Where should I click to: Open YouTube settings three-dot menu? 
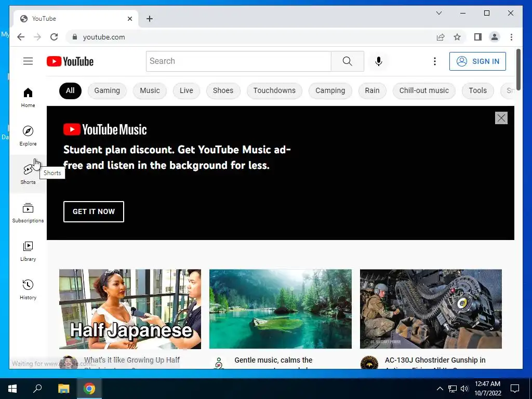point(435,61)
